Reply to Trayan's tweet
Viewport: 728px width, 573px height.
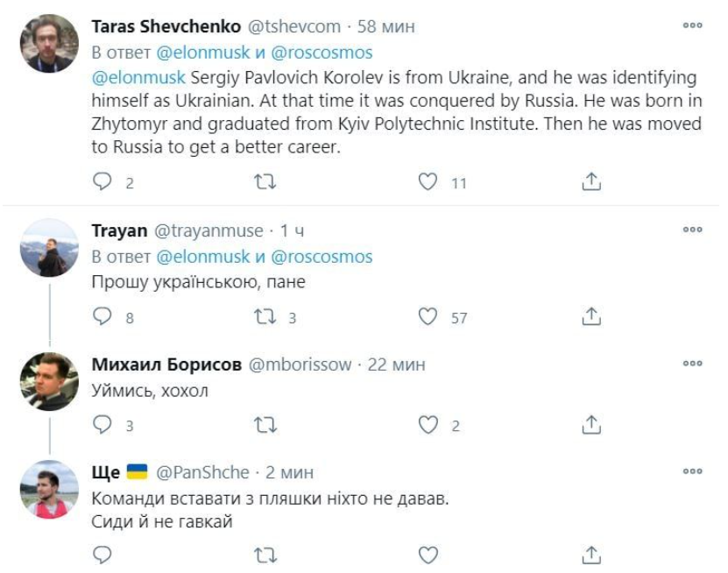(103, 317)
